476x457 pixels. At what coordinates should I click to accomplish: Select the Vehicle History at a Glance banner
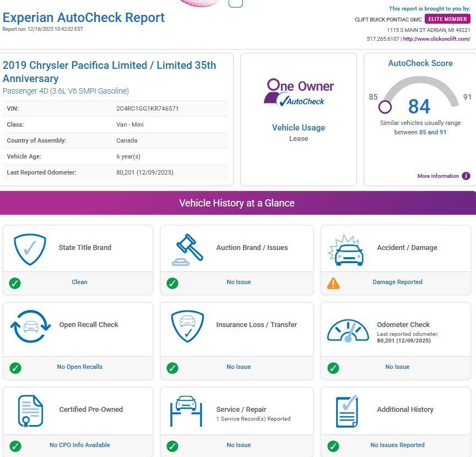(237, 203)
